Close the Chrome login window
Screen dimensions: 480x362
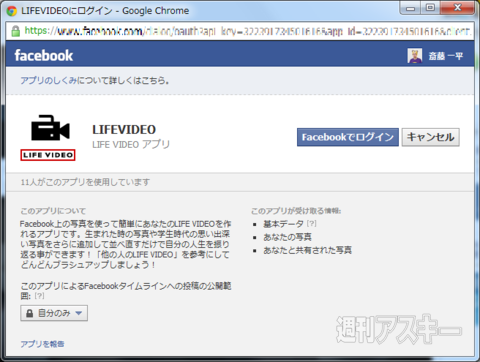click(457, 8)
